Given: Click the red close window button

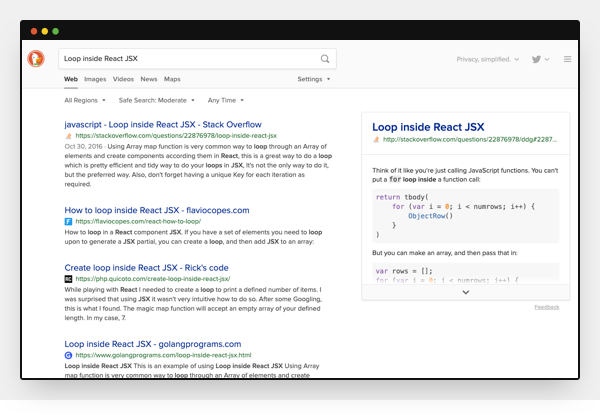Looking at the screenshot, I should [34, 31].
